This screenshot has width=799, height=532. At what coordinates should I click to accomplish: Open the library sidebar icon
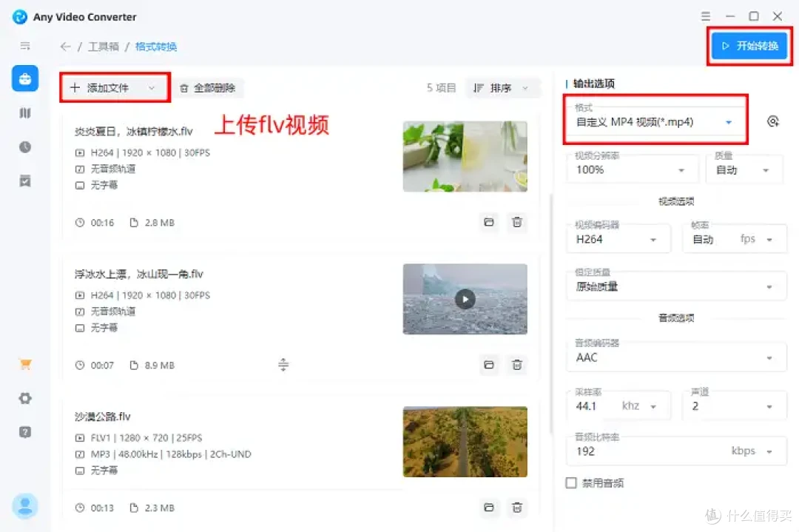[x=25, y=113]
